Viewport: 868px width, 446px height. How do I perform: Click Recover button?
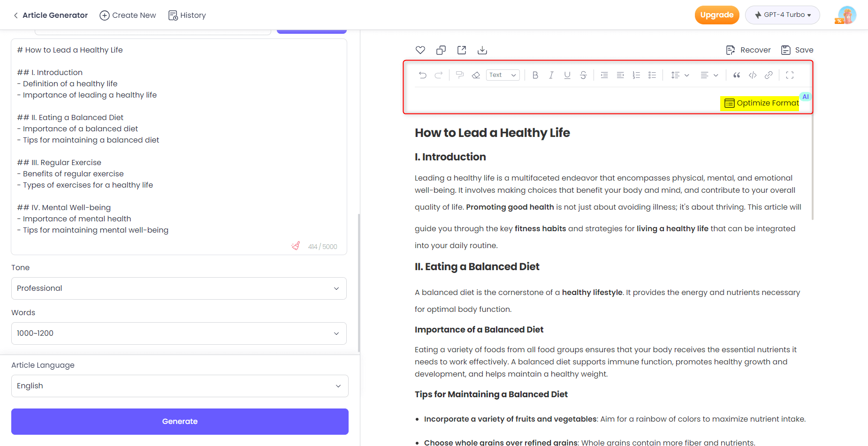click(748, 50)
